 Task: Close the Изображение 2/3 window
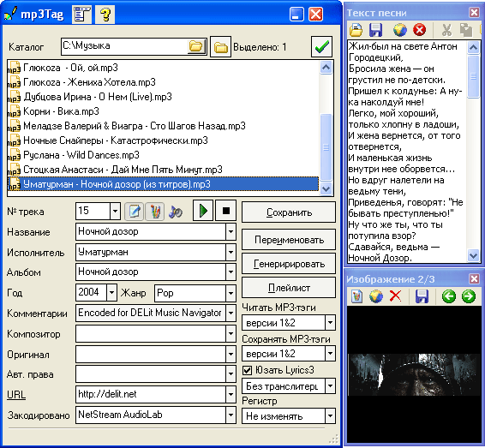point(474,278)
